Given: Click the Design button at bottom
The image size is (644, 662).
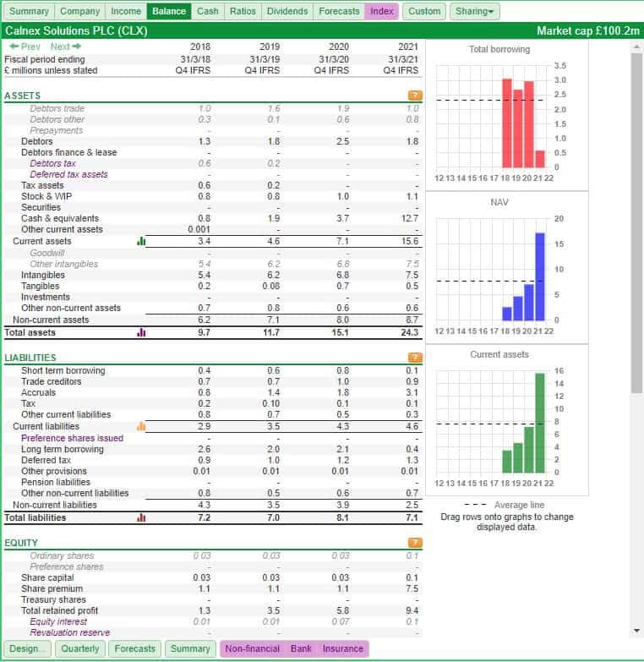Looking at the screenshot, I should 27,648.
